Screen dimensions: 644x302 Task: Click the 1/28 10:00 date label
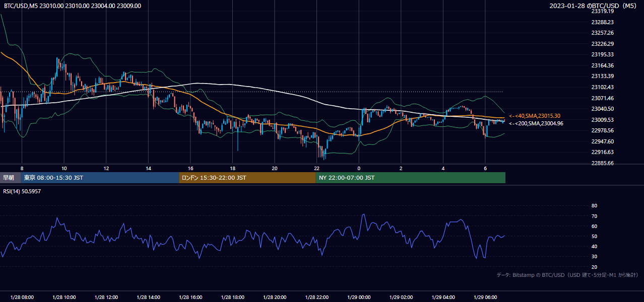pos(64,297)
